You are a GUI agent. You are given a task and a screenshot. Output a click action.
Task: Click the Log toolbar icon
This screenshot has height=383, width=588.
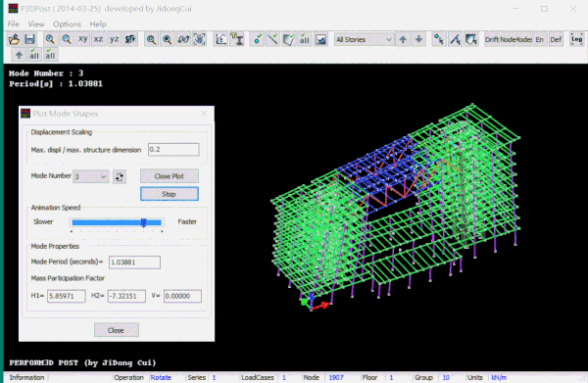[x=576, y=39]
